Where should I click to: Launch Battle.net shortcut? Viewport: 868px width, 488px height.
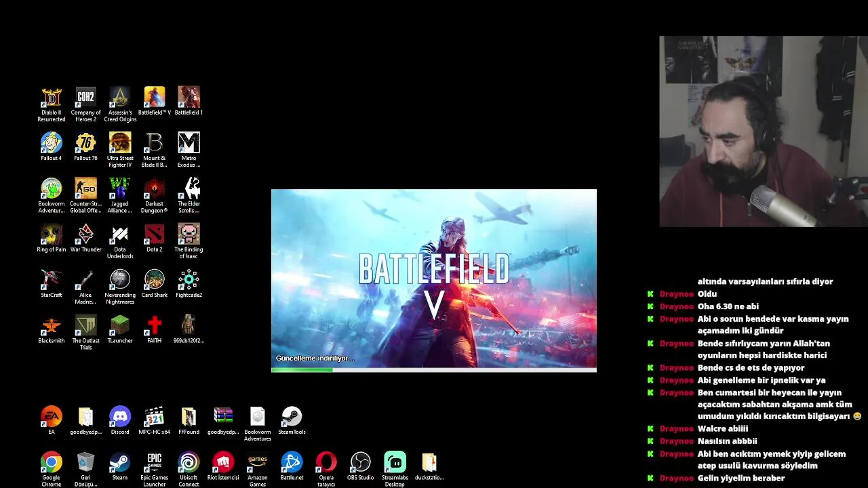point(292,466)
